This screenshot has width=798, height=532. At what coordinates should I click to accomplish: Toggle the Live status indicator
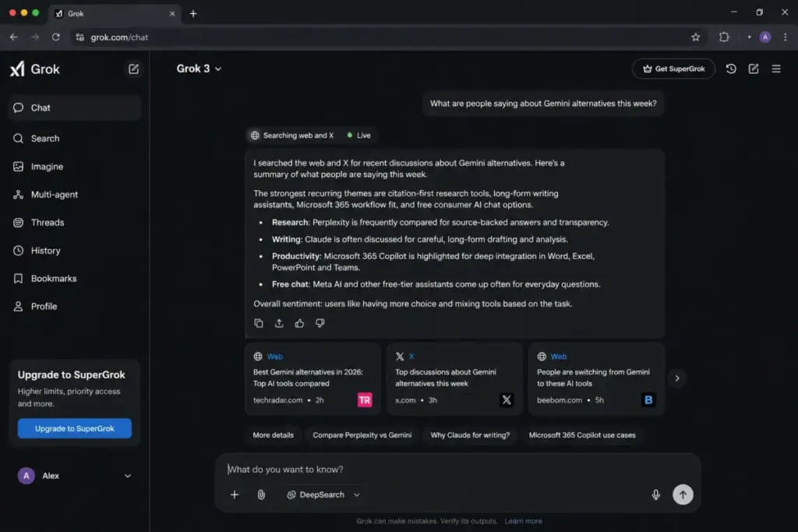tap(358, 136)
